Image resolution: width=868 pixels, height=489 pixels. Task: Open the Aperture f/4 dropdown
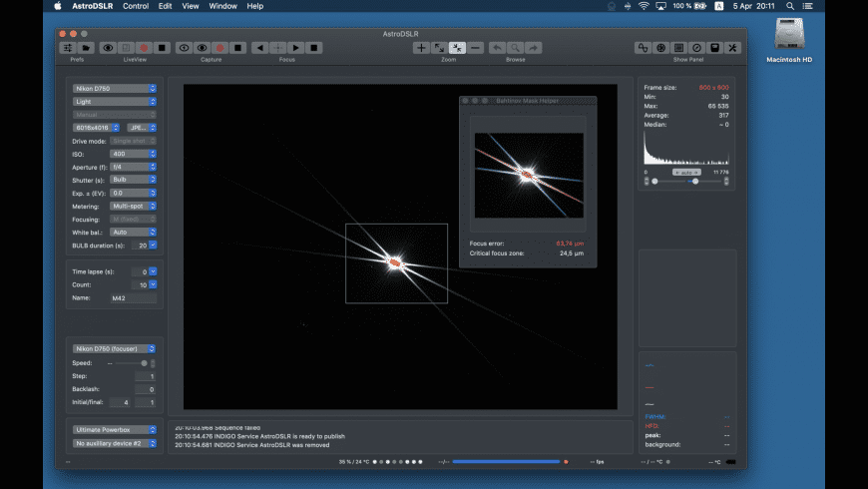point(133,168)
